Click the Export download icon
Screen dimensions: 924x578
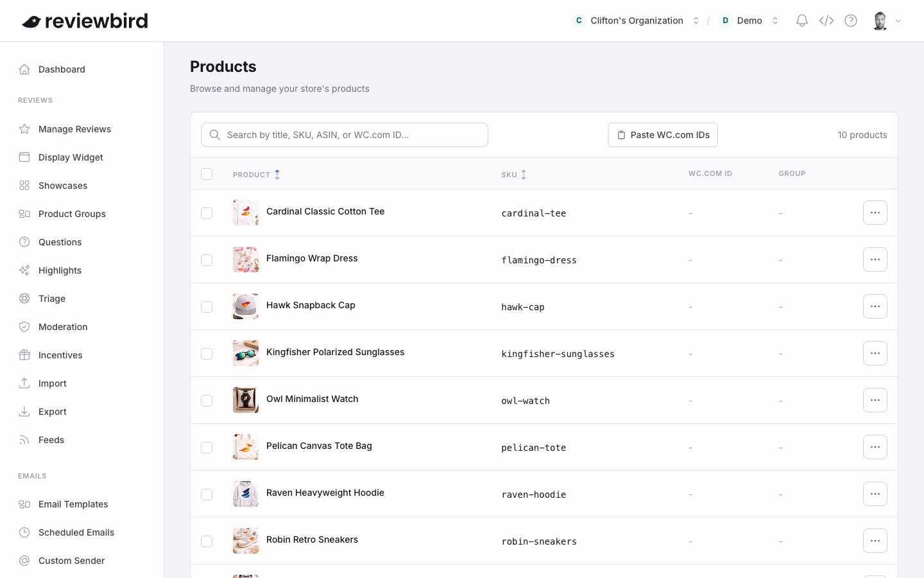pos(24,412)
